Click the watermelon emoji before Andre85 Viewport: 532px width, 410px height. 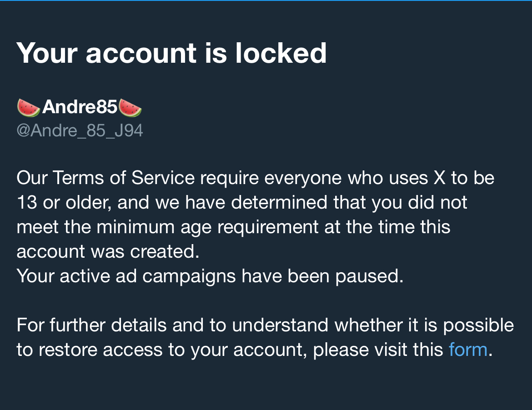click(x=29, y=108)
